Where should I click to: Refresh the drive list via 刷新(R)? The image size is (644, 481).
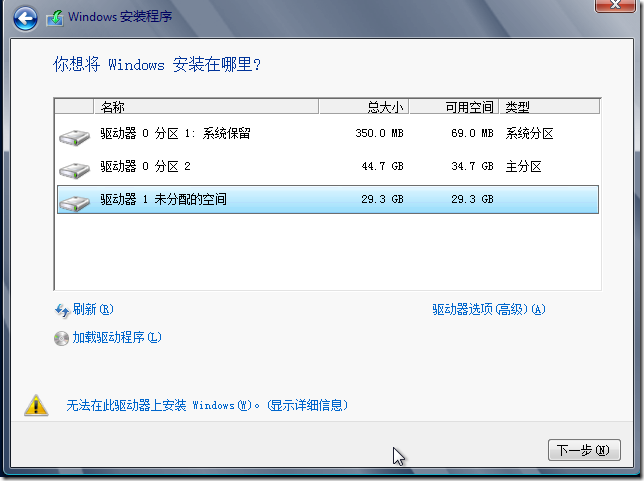tap(93, 309)
